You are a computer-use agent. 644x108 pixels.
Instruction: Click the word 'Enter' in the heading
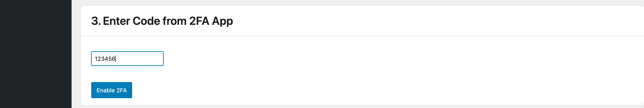tap(116, 21)
